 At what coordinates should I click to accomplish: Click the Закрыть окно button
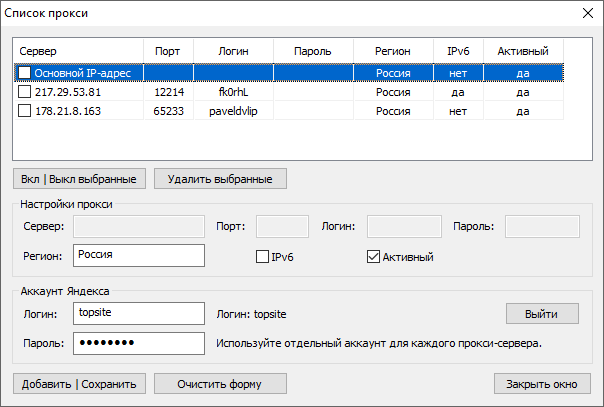[542, 383]
